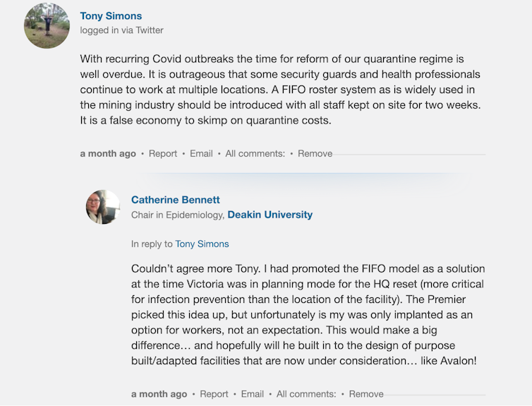The image size is (532, 406).
Task: Visit the Deakin University link
Action: (x=270, y=215)
